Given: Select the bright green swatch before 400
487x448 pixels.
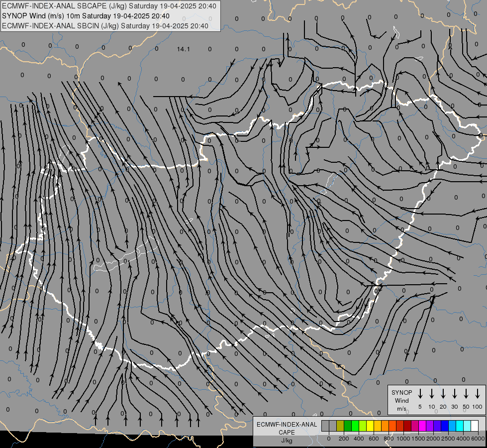Looking at the screenshot, I should tap(355, 426).
